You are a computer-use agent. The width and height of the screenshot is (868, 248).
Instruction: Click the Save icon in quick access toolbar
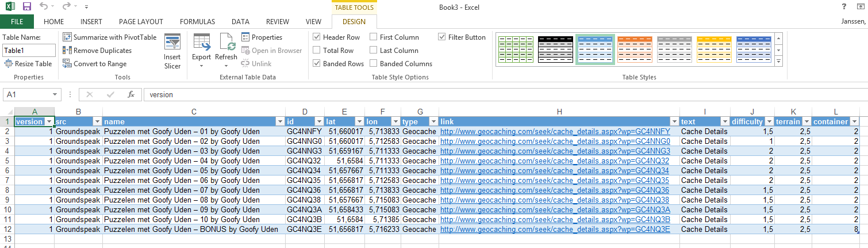pos(26,6)
